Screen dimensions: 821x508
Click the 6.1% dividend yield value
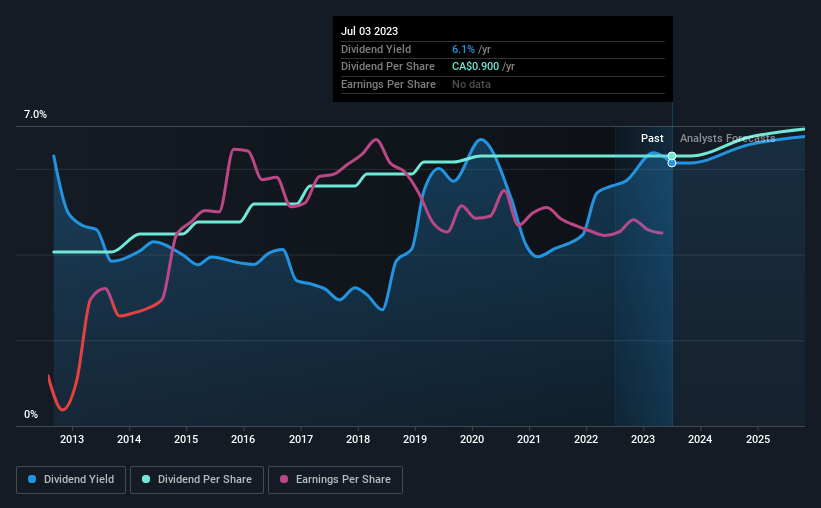pos(463,49)
